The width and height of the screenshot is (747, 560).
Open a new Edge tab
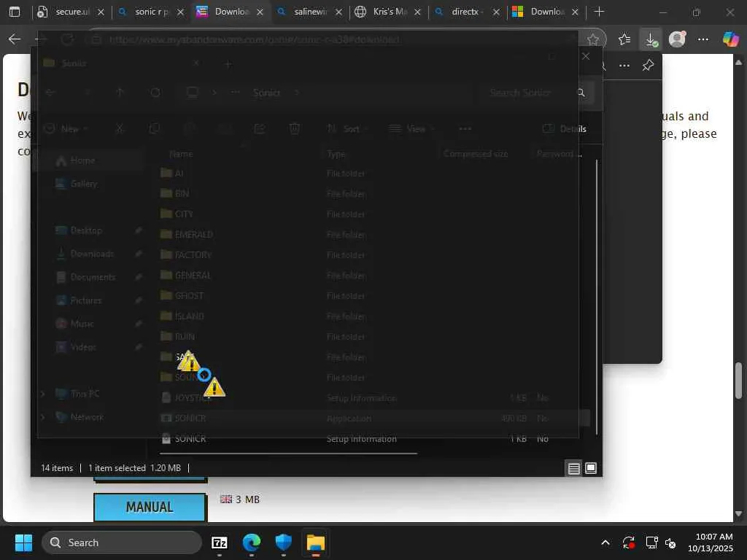pyautogui.click(x=600, y=12)
